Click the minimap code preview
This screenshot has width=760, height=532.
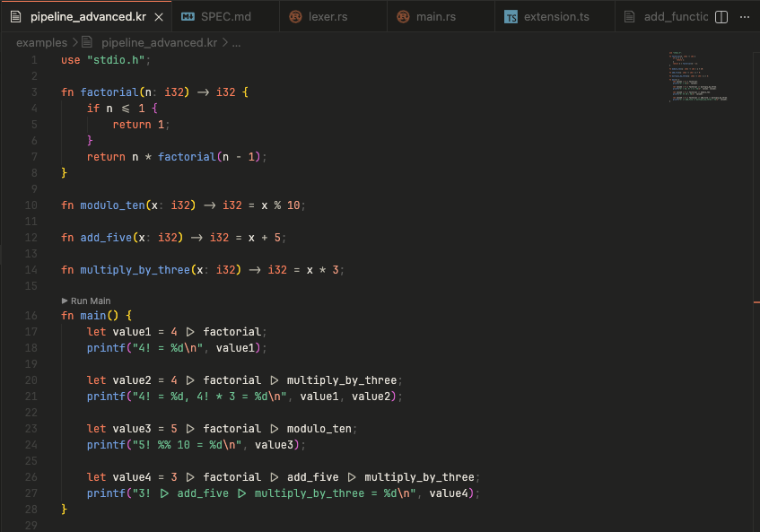coord(698,76)
